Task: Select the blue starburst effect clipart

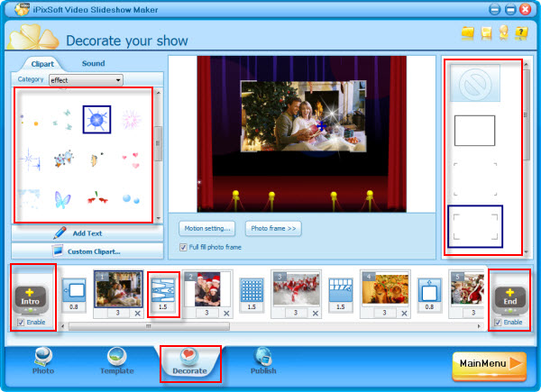Action: click(96, 119)
